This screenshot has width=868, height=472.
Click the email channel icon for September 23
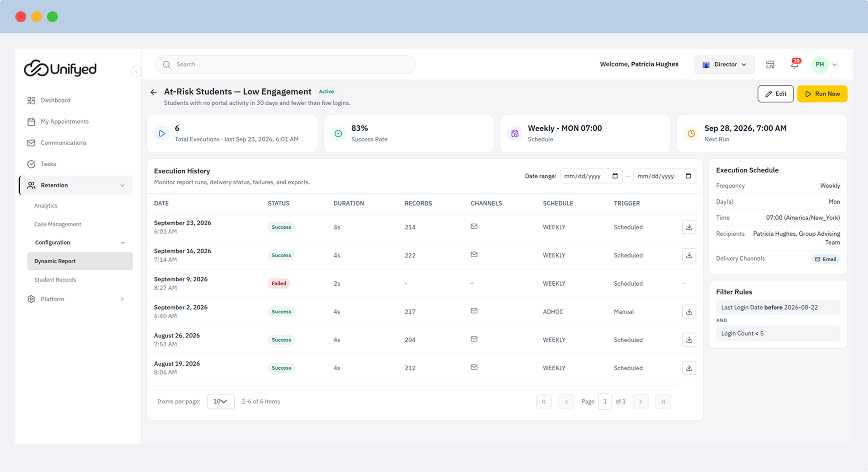coord(474,226)
